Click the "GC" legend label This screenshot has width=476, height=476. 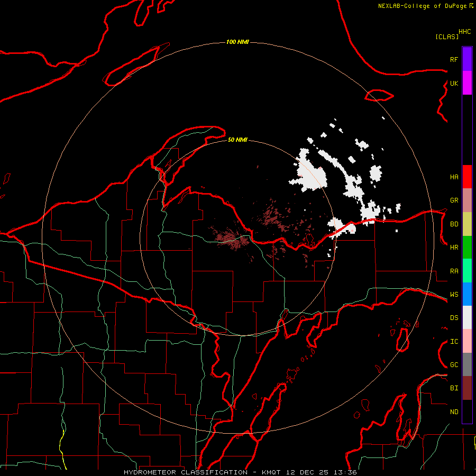pos(454,365)
